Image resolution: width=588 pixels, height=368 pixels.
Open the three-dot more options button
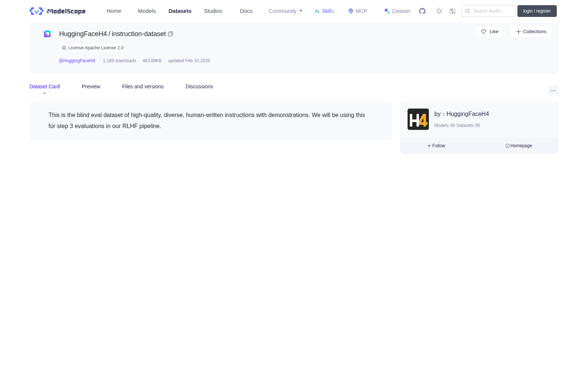pos(553,91)
